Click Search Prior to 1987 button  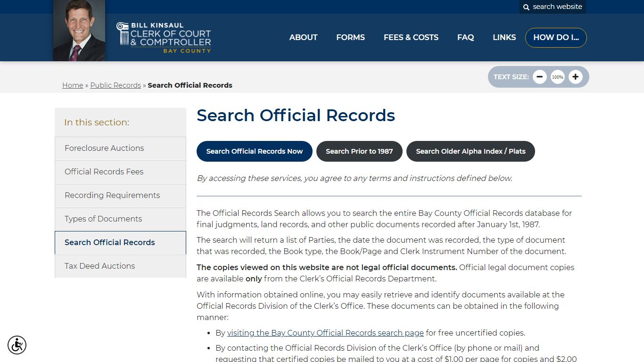[359, 151]
